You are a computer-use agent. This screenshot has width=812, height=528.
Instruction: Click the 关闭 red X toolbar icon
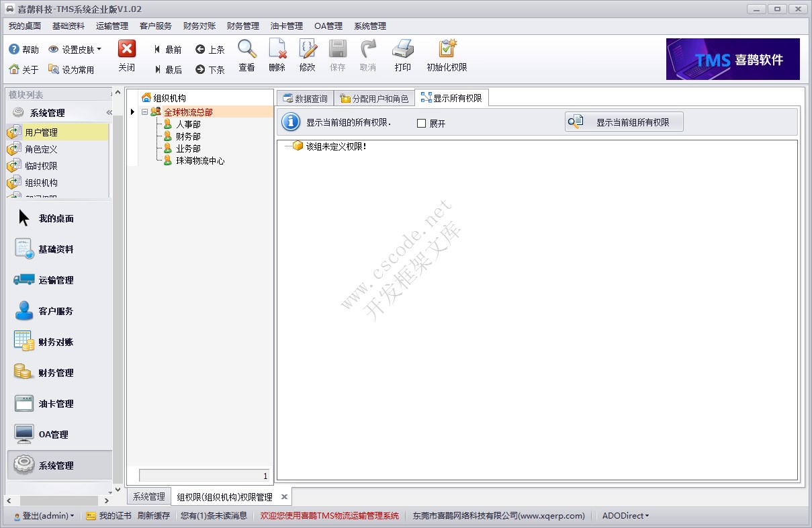[127, 49]
